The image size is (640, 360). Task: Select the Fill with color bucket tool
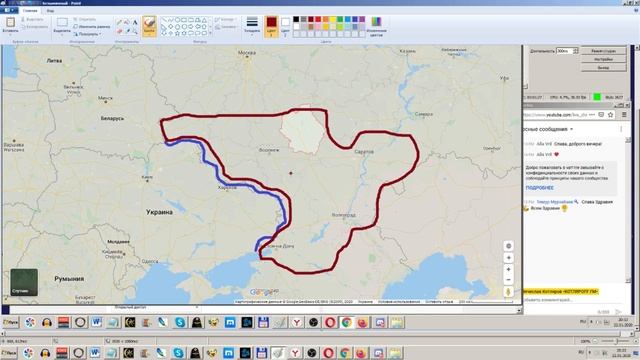coord(127,22)
